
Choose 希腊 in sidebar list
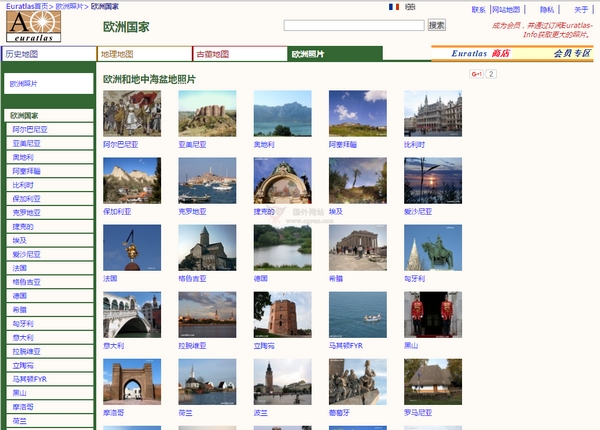click(x=50, y=310)
